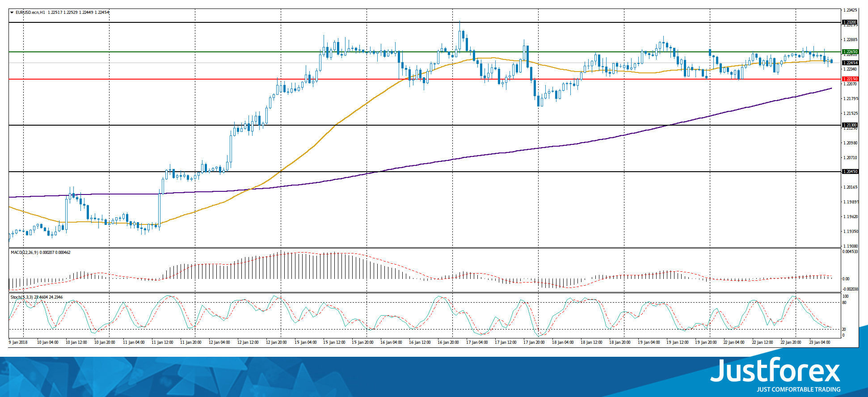Click the 1.19080 price scale value
Screen dimensions: 868x397
point(850,246)
